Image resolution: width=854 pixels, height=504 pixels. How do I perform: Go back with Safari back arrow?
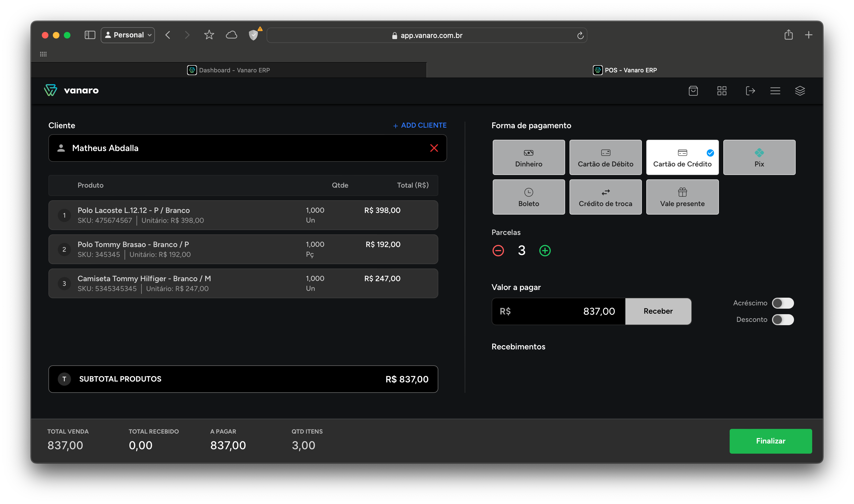pos(167,35)
